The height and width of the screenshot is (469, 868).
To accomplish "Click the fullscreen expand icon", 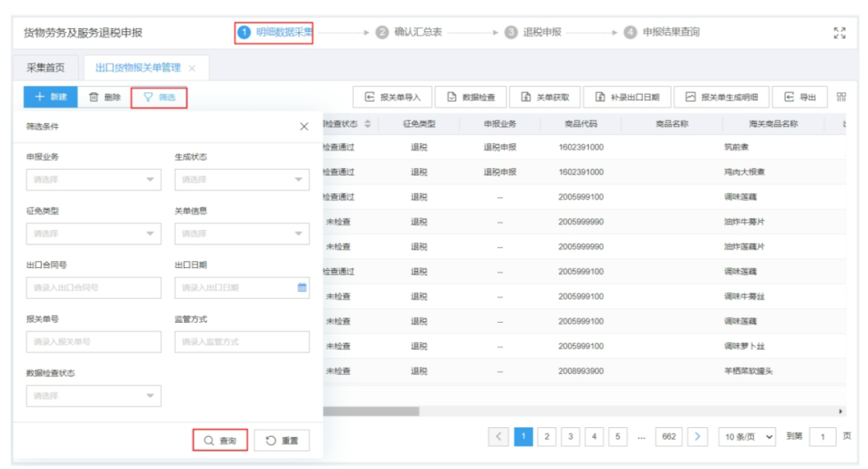I will point(840,32).
